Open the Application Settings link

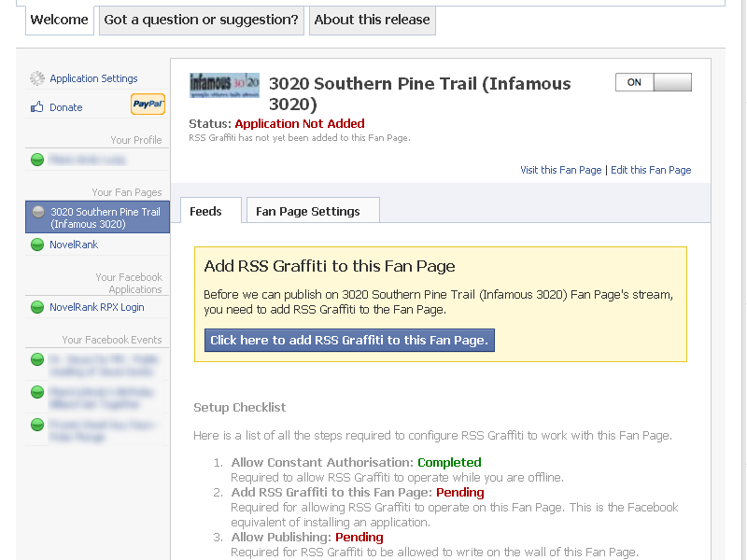tap(93, 78)
